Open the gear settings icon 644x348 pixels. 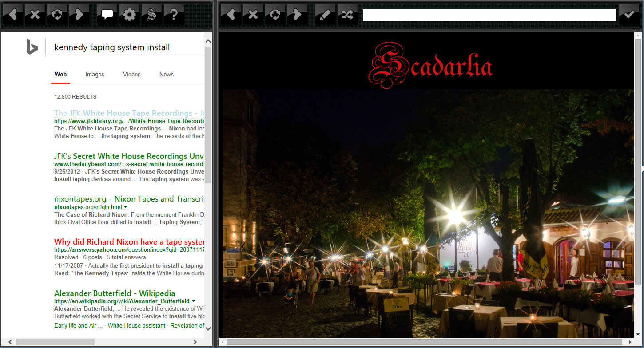pyautogui.click(x=130, y=15)
